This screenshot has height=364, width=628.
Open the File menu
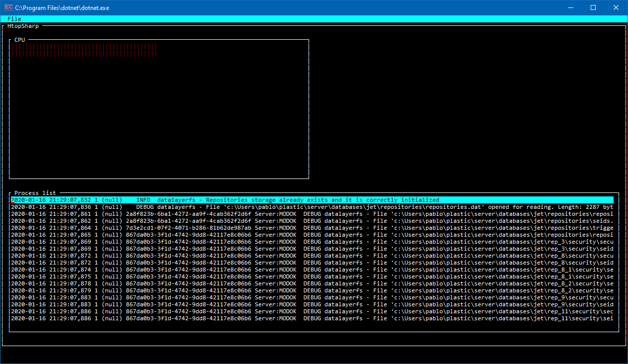14,19
